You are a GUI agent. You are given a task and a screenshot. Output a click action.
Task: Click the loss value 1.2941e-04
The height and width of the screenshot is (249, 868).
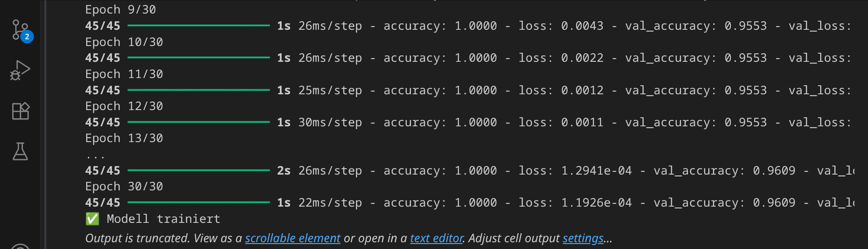pos(596,171)
